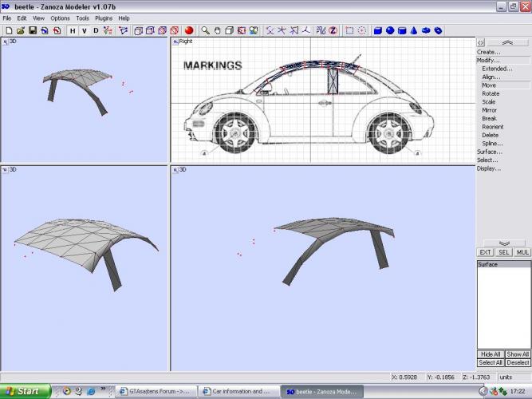Toggle the D axis lock button
Viewport: 532px width, 399px height.
pos(97,30)
